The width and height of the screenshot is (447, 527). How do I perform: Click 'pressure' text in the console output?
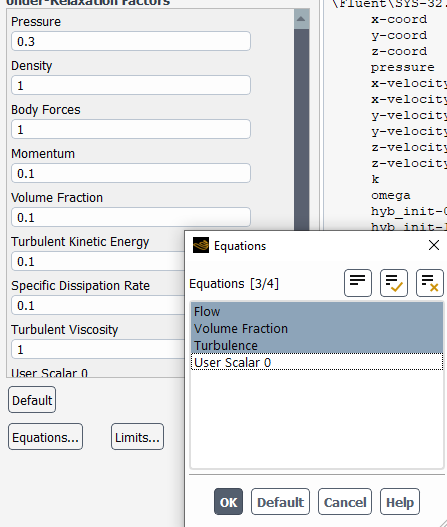(x=402, y=68)
